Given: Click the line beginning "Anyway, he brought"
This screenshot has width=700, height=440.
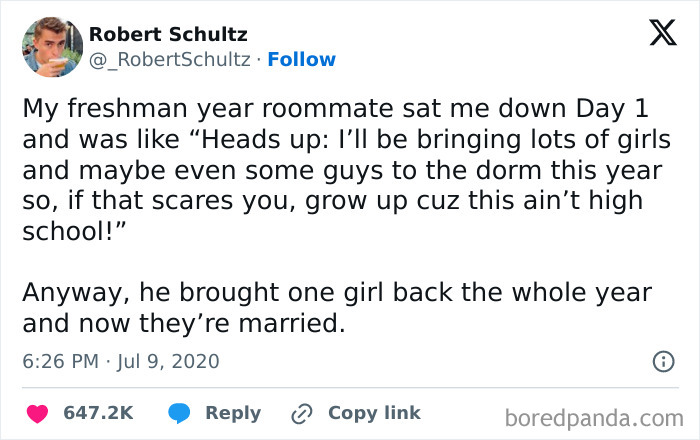Looking at the screenshot, I should click(337, 293).
